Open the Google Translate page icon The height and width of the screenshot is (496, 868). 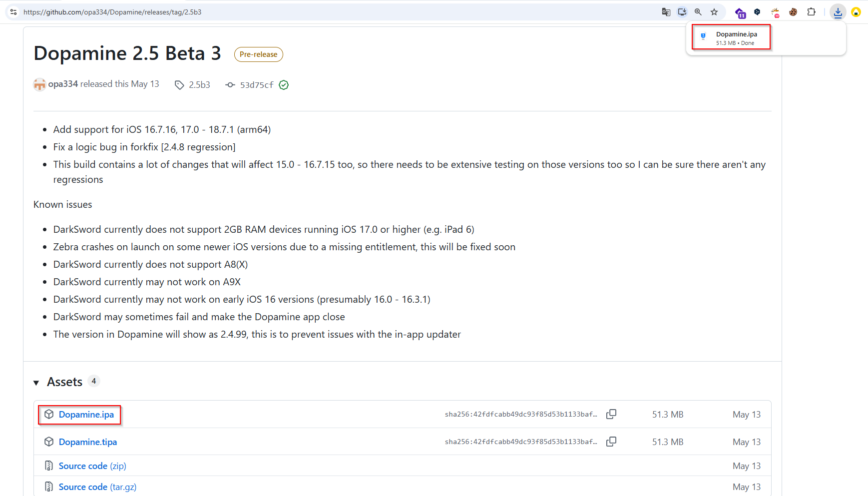[x=666, y=12]
